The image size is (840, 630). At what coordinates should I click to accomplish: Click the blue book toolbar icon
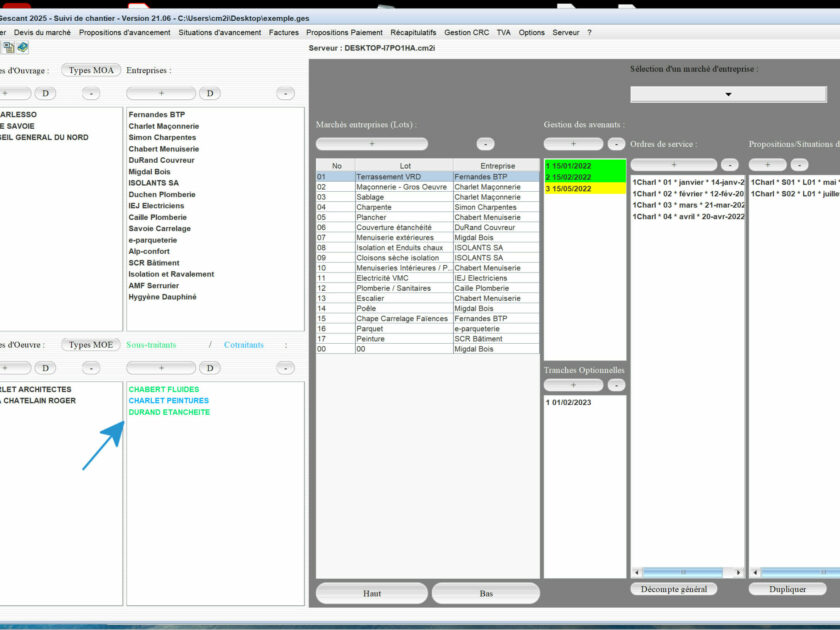click(x=22, y=48)
